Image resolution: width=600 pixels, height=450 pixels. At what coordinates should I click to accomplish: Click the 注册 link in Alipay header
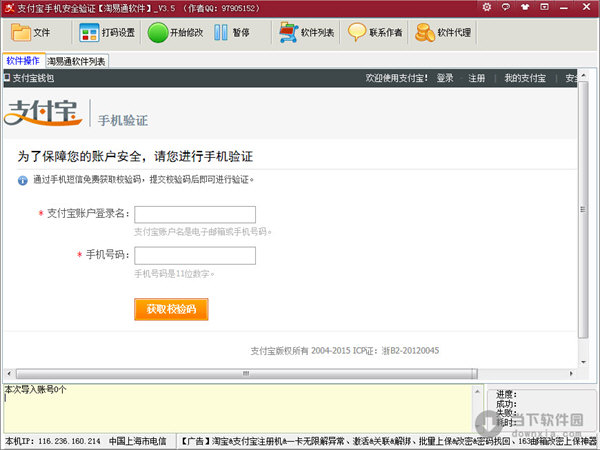coord(476,78)
